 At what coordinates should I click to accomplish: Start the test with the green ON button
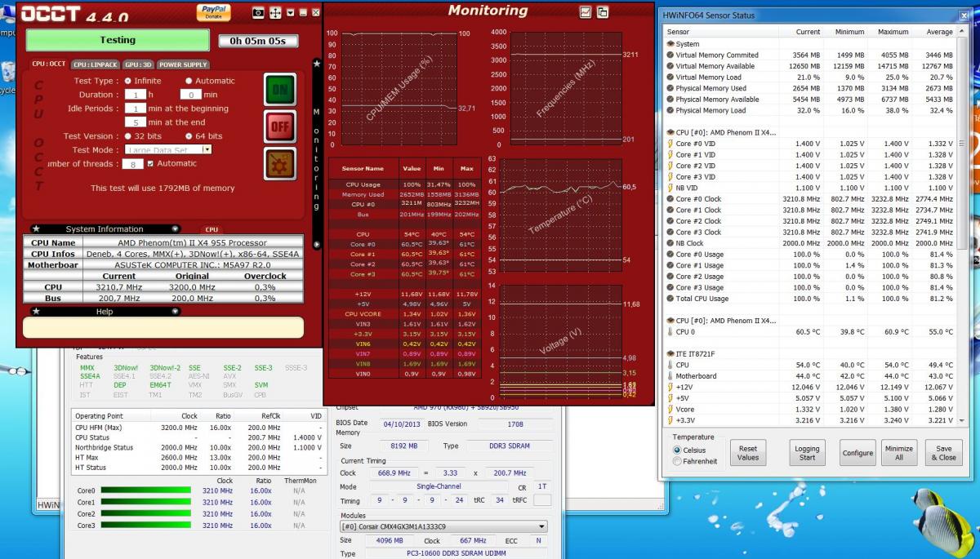click(280, 89)
